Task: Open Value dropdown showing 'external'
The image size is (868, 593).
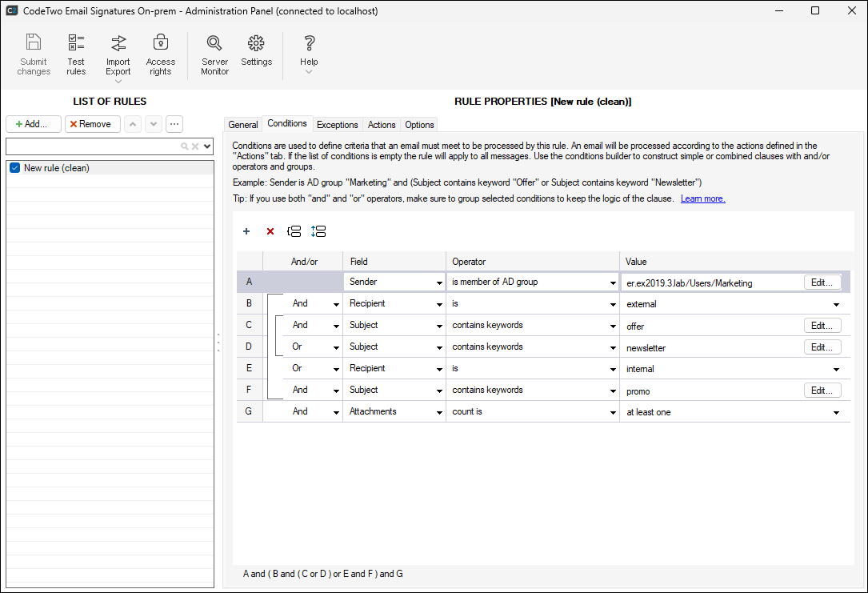Action: 836,305
